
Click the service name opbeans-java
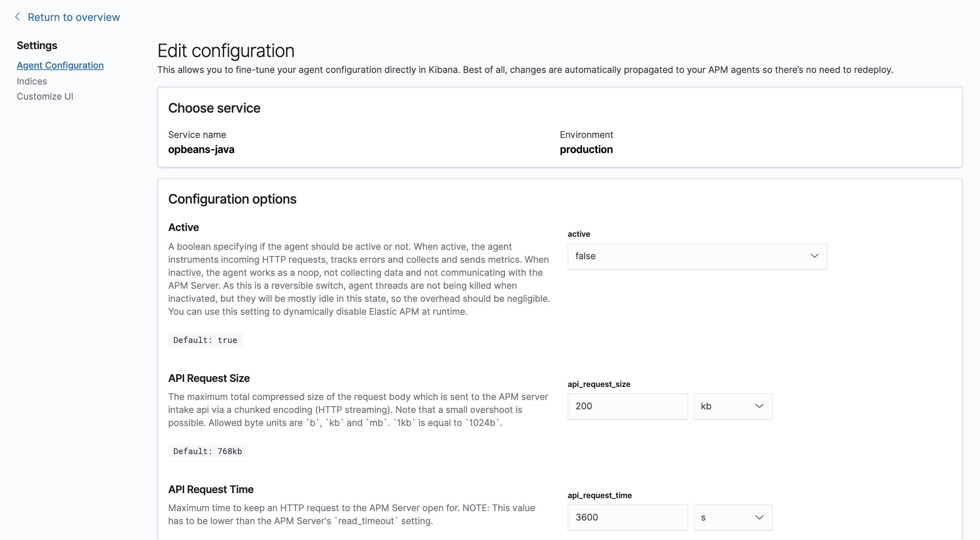pyautogui.click(x=201, y=149)
